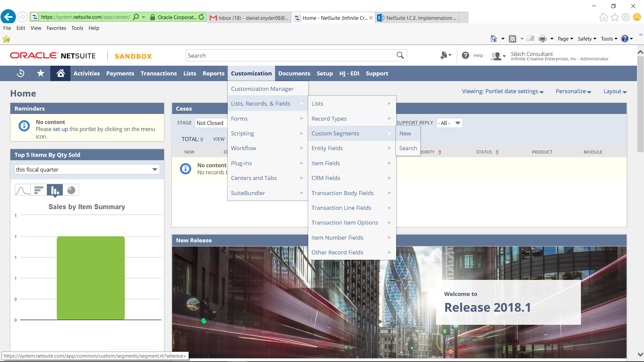Image resolution: width=644 pixels, height=362 pixels.
Task: Click the Shortcuts star icon
Action: [41, 73]
